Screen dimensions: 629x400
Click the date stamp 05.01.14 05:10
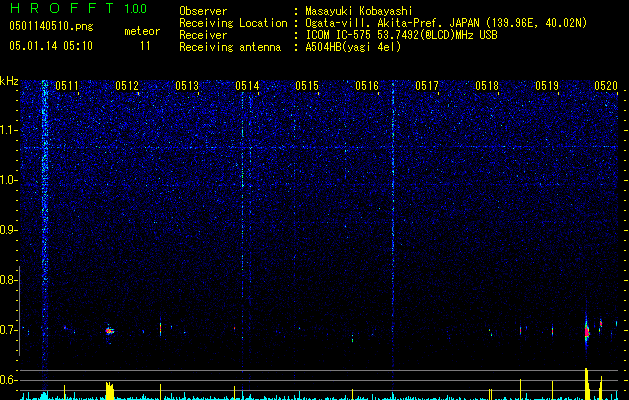pos(51,46)
